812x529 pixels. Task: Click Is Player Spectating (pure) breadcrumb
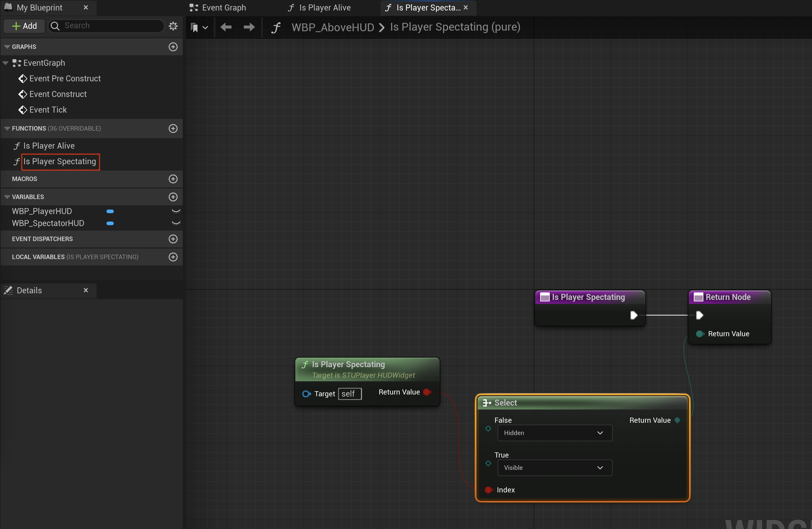[455, 27]
